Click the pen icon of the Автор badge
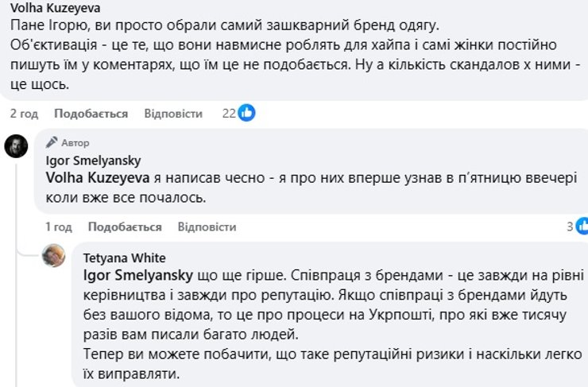This screenshot has width=588, height=387. pos(52,142)
